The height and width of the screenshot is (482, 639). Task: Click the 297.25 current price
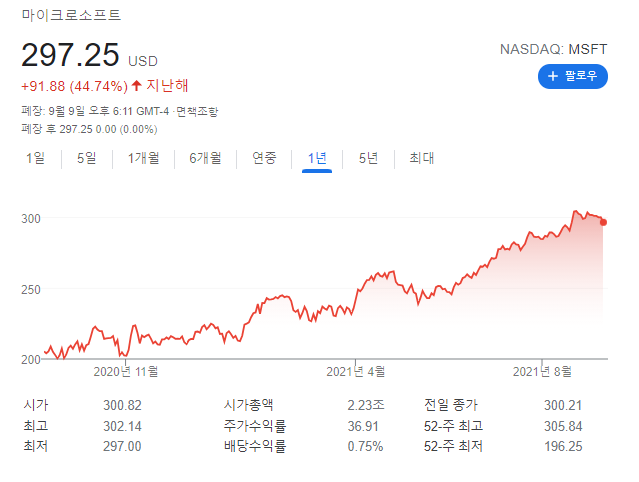pyautogui.click(x=70, y=55)
